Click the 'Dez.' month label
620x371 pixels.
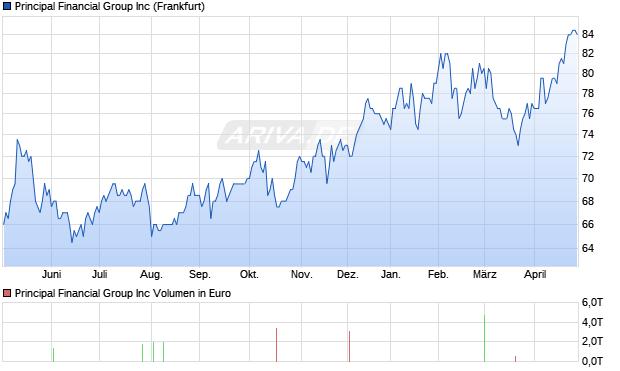click(x=348, y=274)
